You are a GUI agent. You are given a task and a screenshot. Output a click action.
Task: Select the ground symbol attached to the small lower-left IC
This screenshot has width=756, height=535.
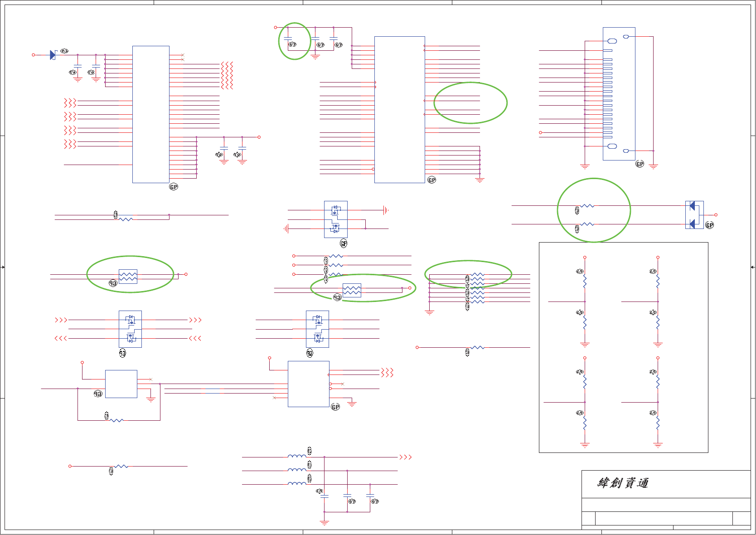coord(151,400)
